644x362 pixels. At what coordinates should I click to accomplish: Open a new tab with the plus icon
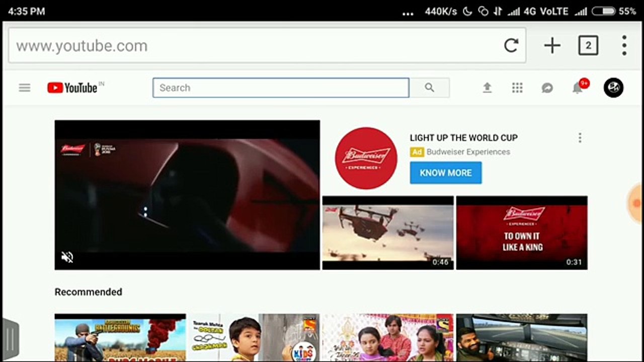[x=552, y=46]
